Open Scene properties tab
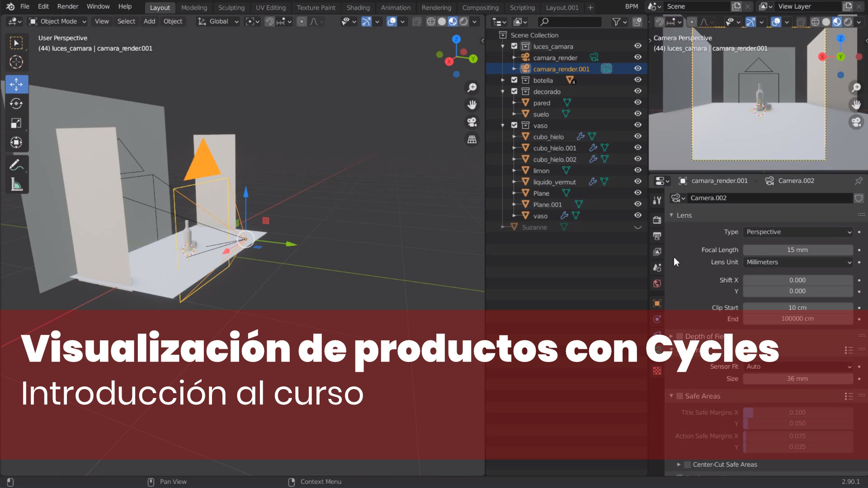Image resolution: width=868 pixels, height=488 pixels. [x=657, y=267]
